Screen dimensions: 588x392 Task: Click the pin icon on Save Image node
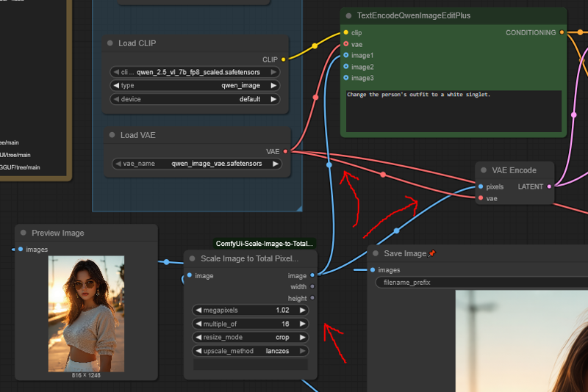tap(432, 254)
